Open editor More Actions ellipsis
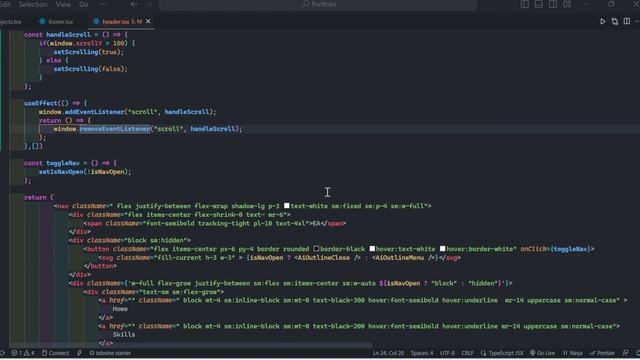 click(x=637, y=22)
